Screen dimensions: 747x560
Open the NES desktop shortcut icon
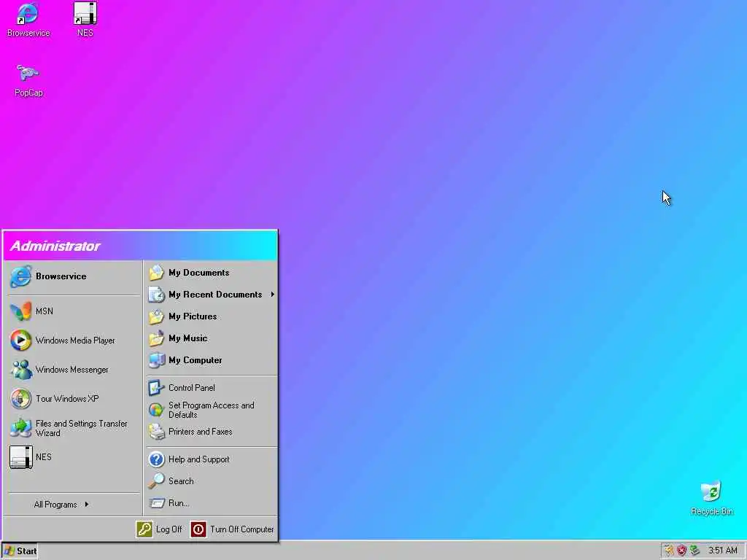85,13
